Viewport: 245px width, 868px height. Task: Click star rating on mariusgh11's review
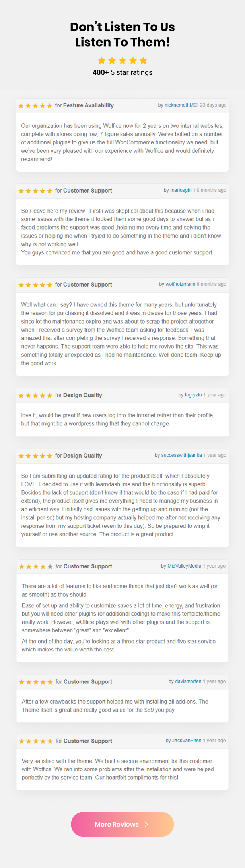(x=35, y=191)
